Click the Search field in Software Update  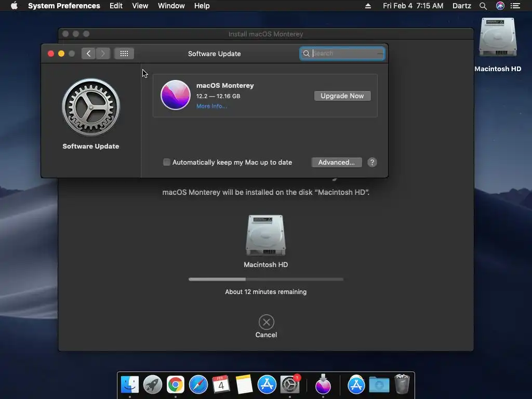click(x=342, y=54)
